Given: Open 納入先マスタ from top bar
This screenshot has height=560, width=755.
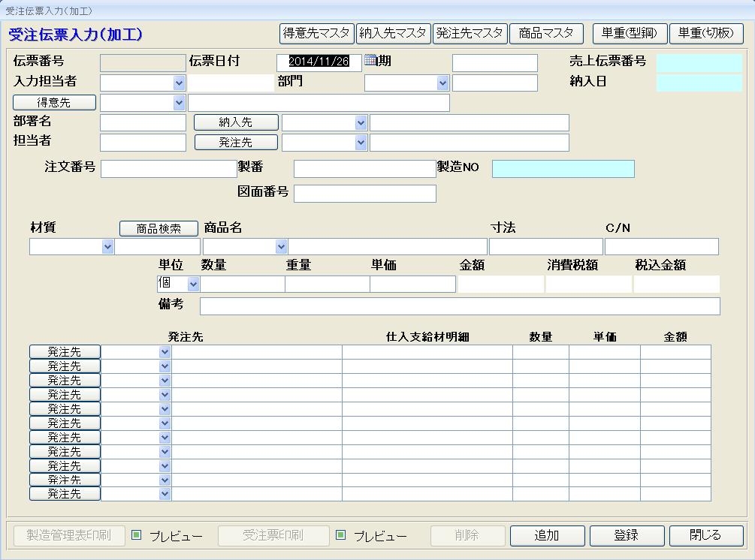Looking at the screenshot, I should click(393, 34).
